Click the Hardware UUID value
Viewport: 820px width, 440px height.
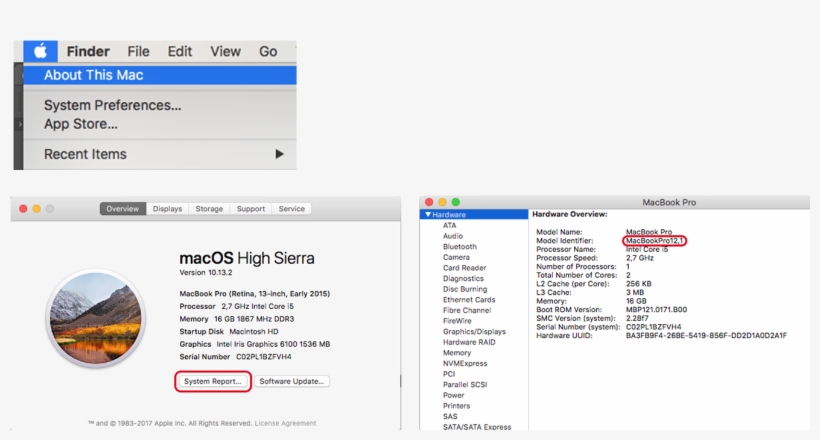[x=706, y=335]
